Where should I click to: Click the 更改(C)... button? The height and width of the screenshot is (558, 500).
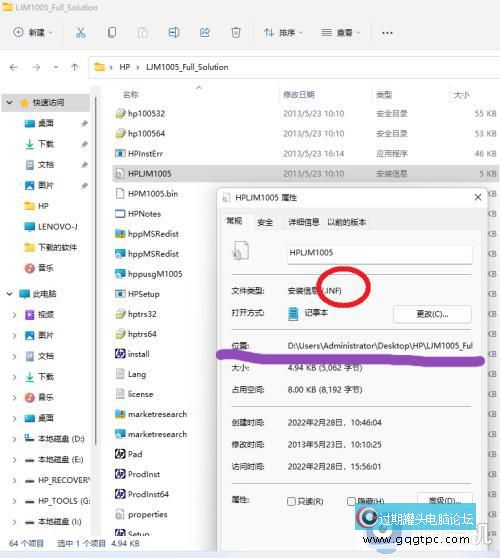(x=432, y=314)
